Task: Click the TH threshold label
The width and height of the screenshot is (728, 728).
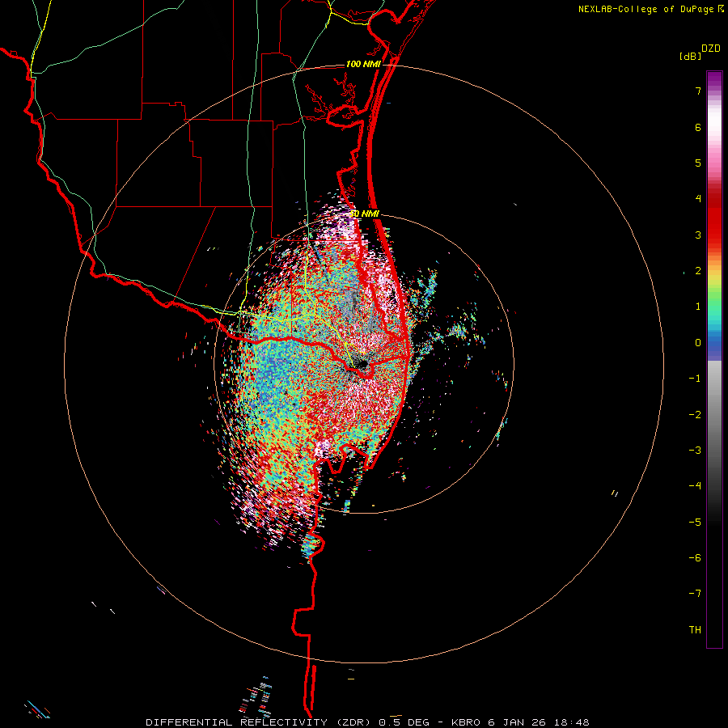Action: 695,630
